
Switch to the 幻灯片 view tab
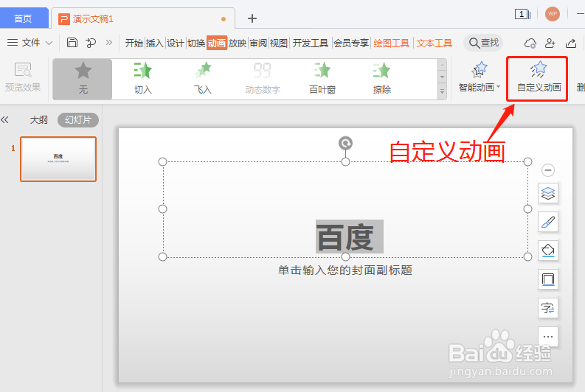click(x=78, y=120)
